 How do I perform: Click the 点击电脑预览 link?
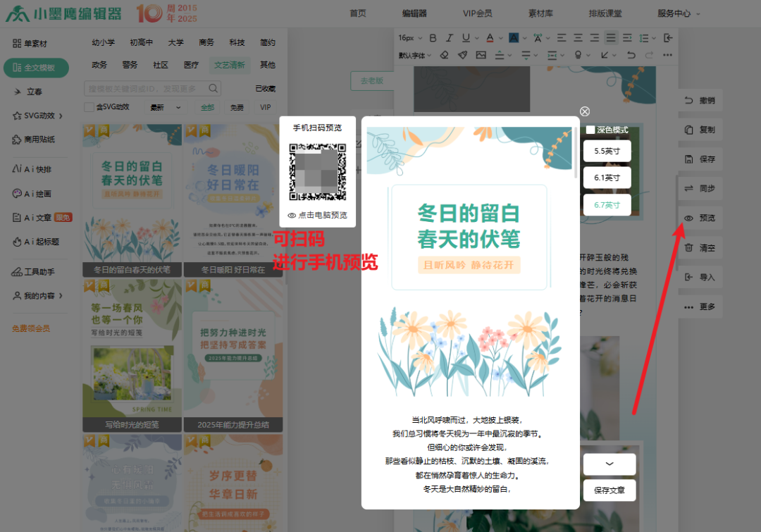click(318, 215)
